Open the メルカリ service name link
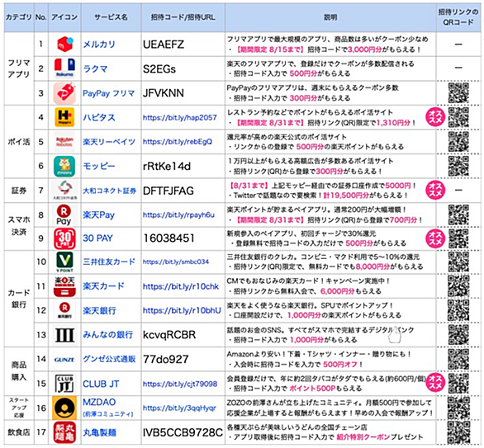This screenshot has width=484, height=448. (x=99, y=45)
